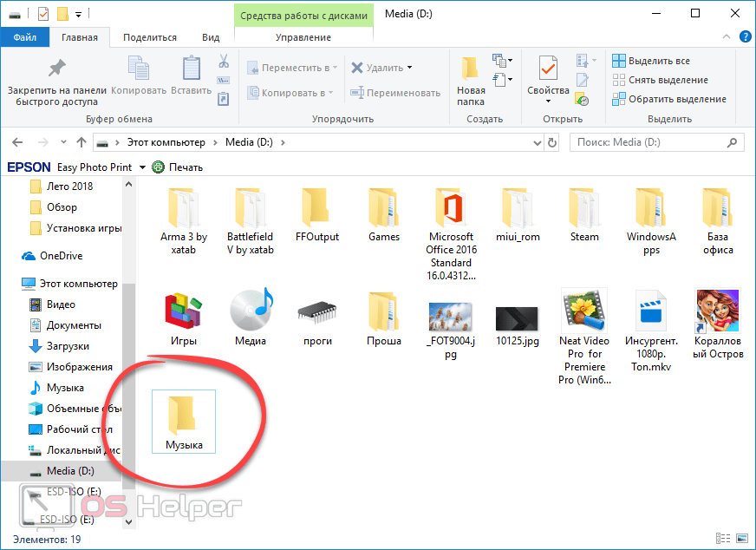Click the Refresh icon in address bar
This screenshot has height=550, width=756.
551,142
